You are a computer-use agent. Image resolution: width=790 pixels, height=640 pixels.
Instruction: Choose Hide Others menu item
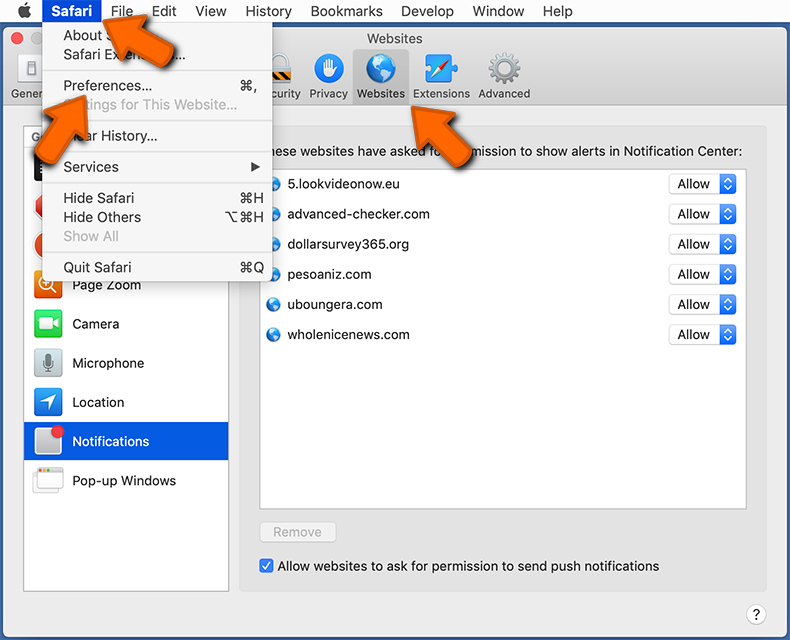tap(157, 217)
